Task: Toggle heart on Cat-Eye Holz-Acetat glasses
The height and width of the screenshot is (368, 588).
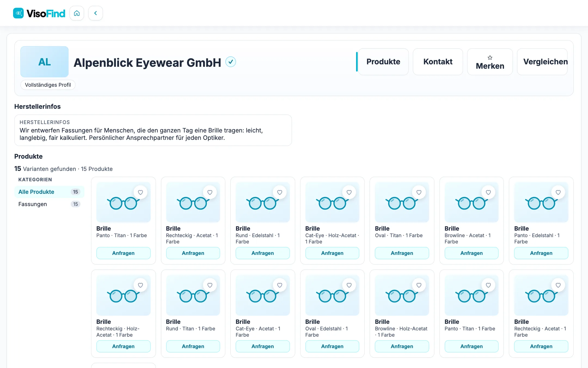Action: [x=349, y=192]
